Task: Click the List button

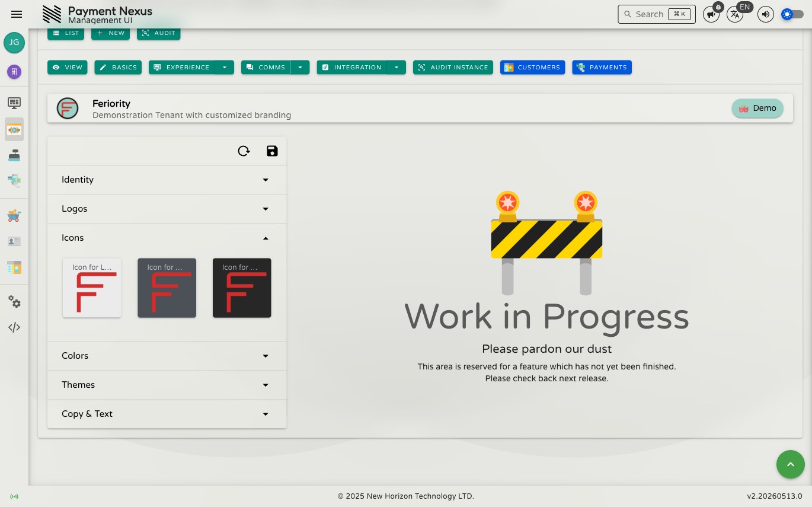Action: coord(66,33)
